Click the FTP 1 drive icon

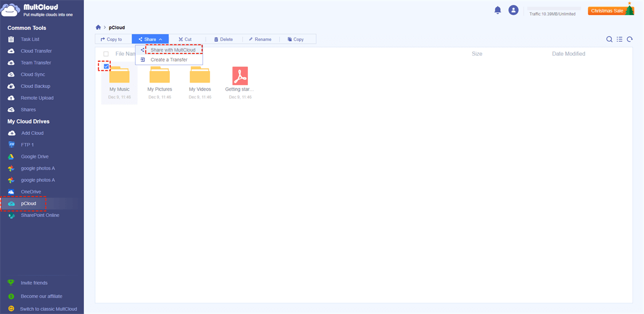coord(11,145)
